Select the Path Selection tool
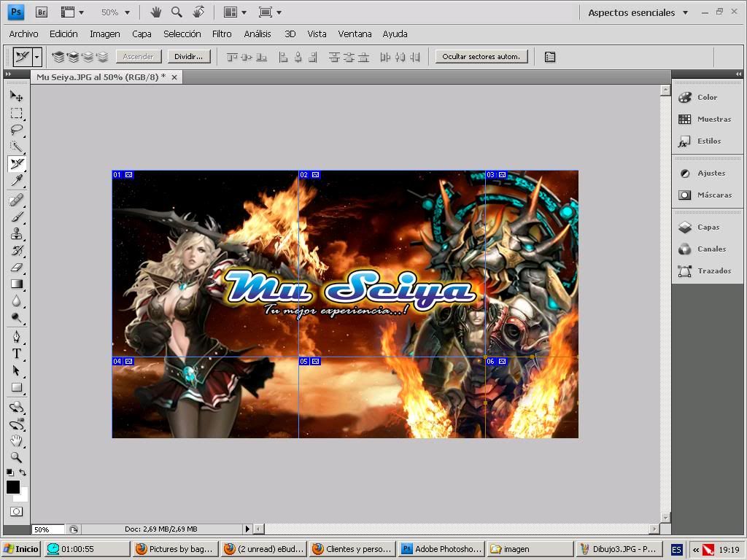This screenshot has height=560, width=747. [16, 370]
